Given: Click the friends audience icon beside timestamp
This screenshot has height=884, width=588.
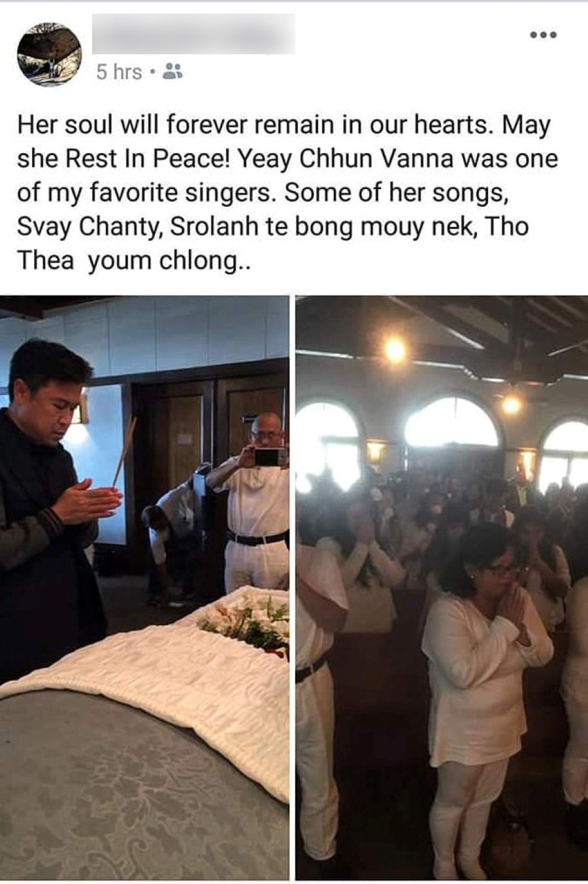Looking at the screenshot, I should point(172,71).
